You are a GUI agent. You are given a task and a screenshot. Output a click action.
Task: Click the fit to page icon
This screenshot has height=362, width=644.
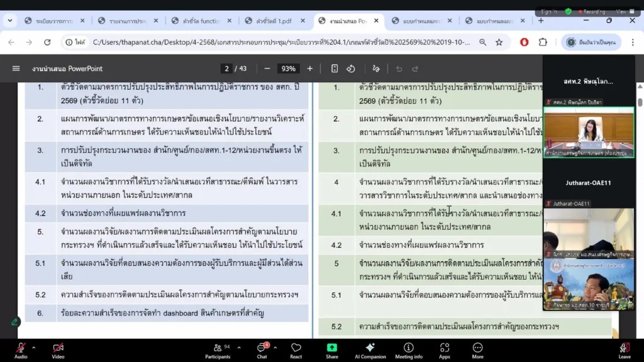point(335,69)
